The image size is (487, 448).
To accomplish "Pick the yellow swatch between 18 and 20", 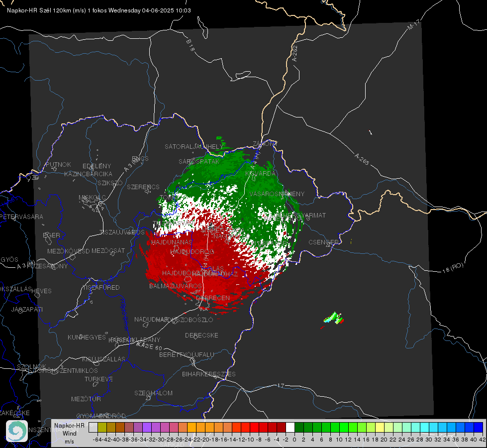I will point(380,427).
